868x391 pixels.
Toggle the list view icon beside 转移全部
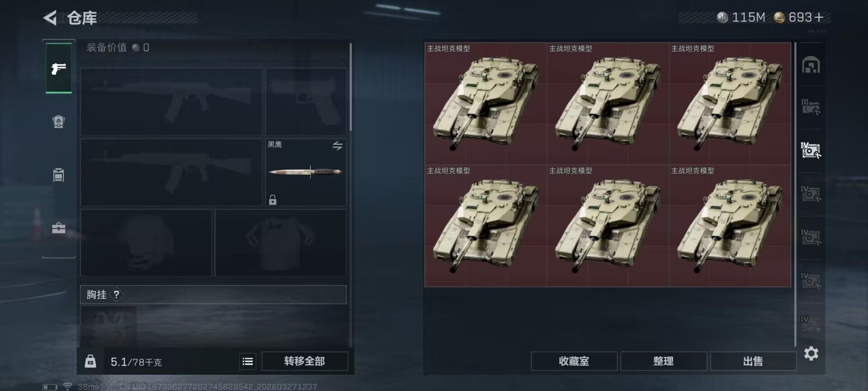click(248, 361)
